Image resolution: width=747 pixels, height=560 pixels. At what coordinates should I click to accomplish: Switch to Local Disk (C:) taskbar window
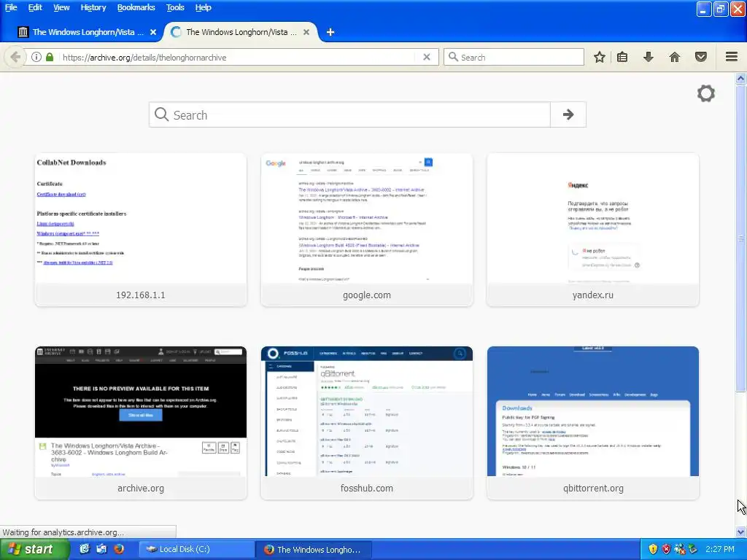click(196, 550)
